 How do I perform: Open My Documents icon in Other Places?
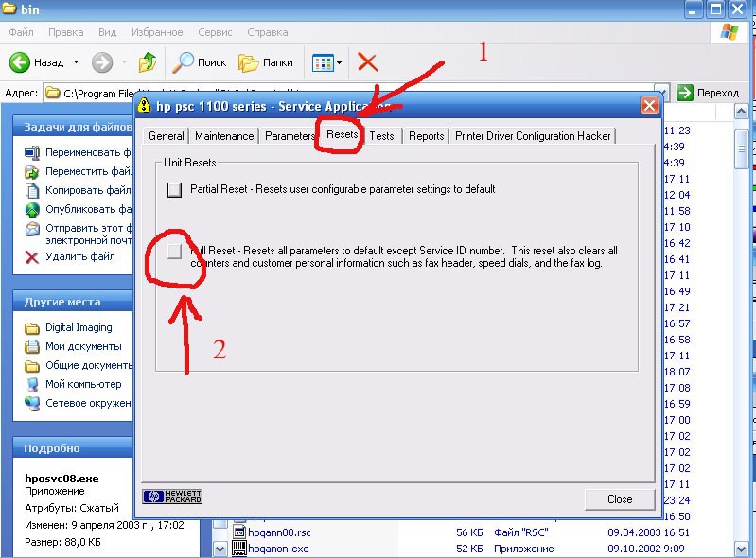coord(32,346)
